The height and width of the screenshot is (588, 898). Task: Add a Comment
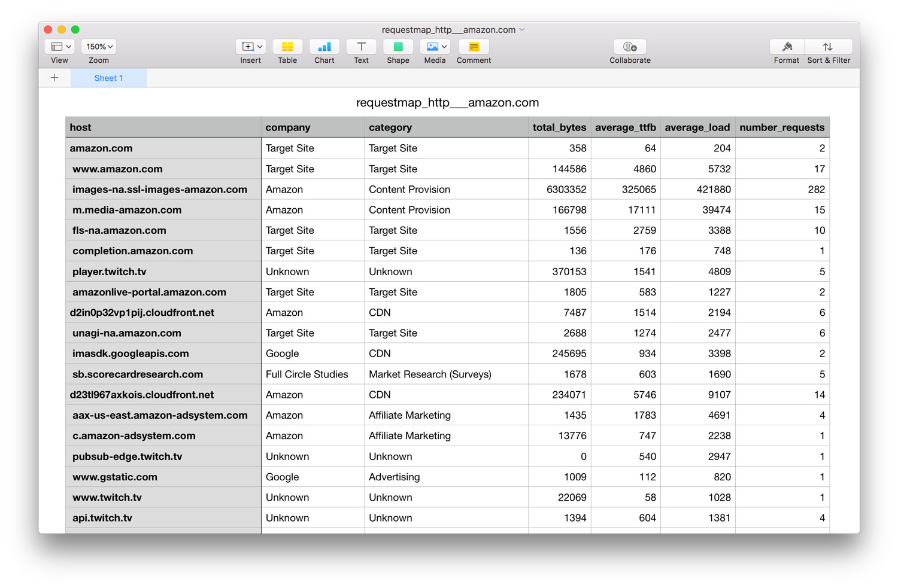coord(474,47)
